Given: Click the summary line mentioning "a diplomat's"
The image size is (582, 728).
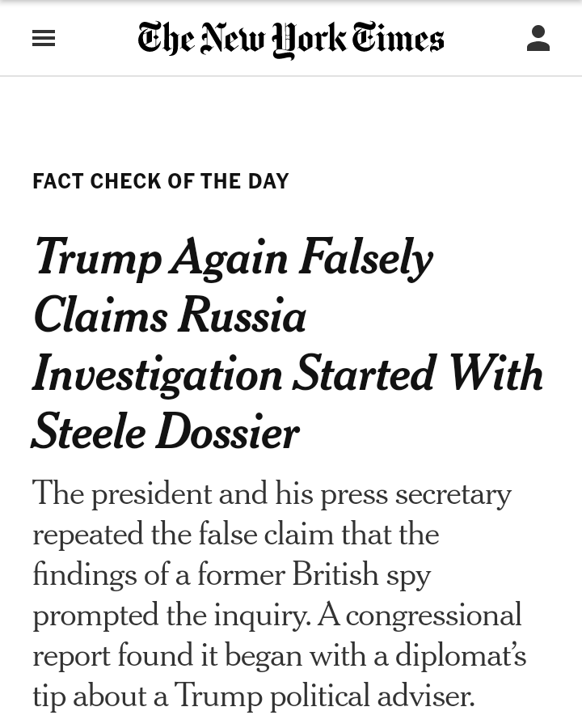Looking at the screenshot, I should (x=279, y=655).
